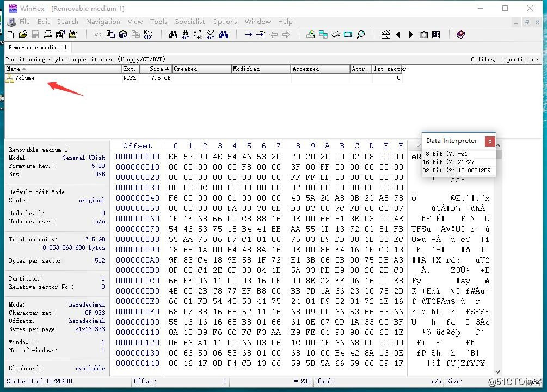Click the Help book icon
The height and width of the screenshot is (392, 547).
tap(461, 34)
